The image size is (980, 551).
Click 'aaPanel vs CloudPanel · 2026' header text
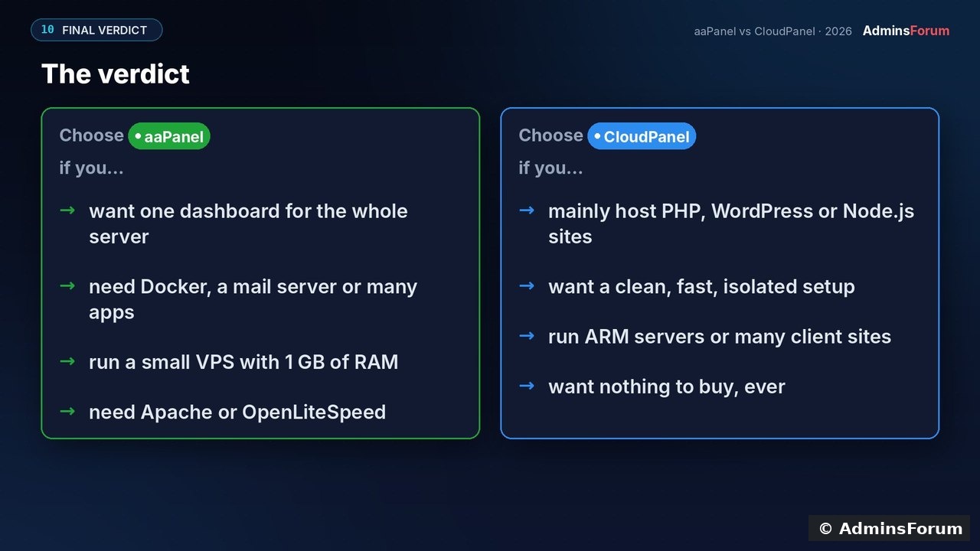coord(773,31)
